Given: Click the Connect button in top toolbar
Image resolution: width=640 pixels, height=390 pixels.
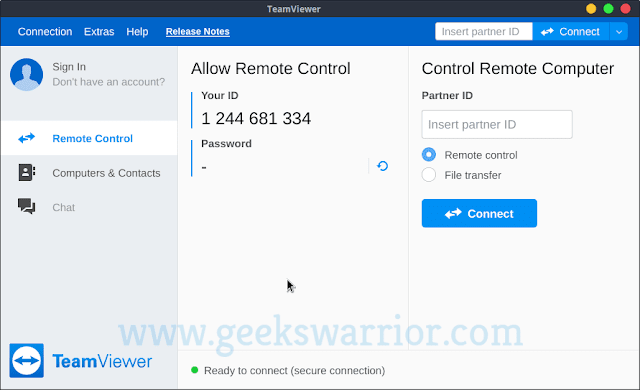Looking at the screenshot, I should tap(571, 31).
